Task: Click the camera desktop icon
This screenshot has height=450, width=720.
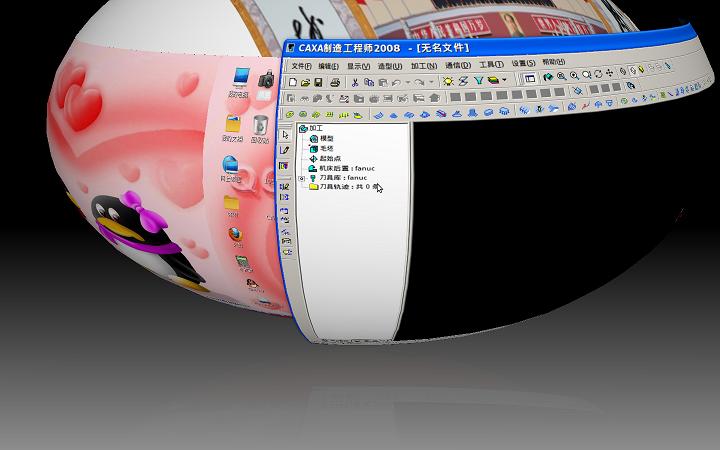Action: point(266,79)
